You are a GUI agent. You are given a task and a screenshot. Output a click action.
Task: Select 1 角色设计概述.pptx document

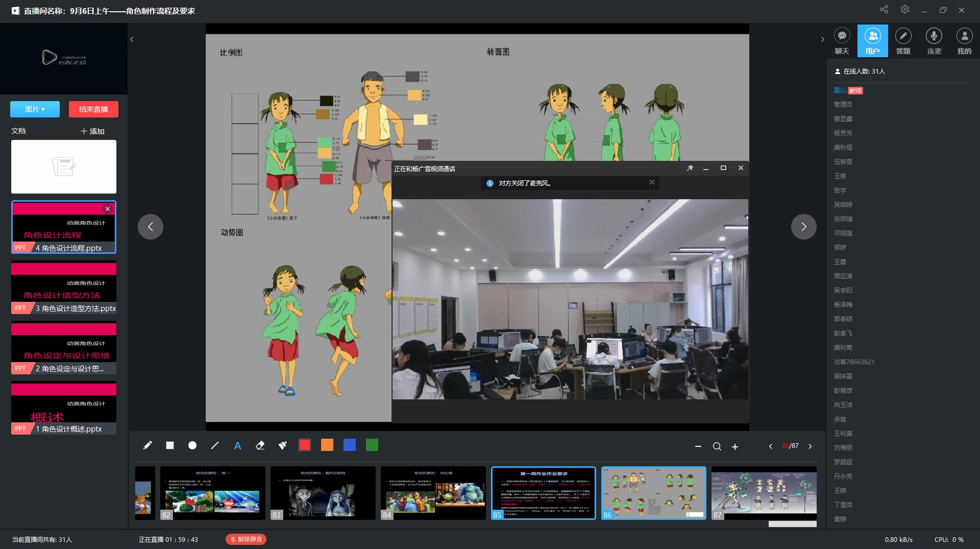click(x=64, y=408)
